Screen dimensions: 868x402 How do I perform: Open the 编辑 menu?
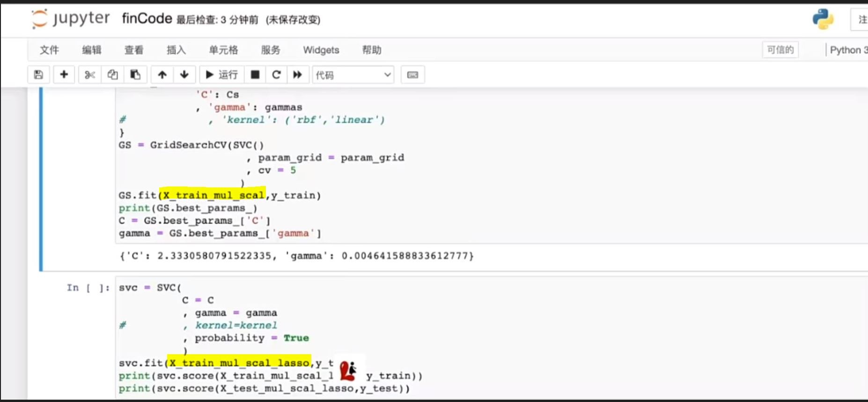92,50
